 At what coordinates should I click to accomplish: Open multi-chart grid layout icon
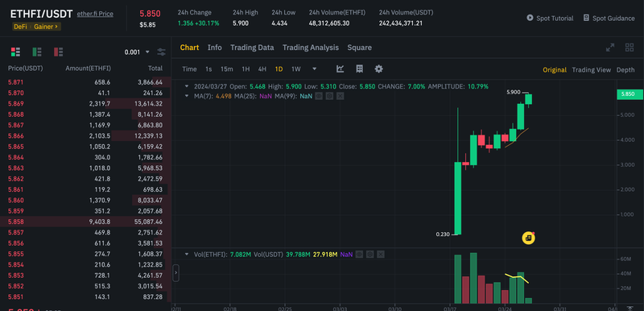pyautogui.click(x=630, y=48)
